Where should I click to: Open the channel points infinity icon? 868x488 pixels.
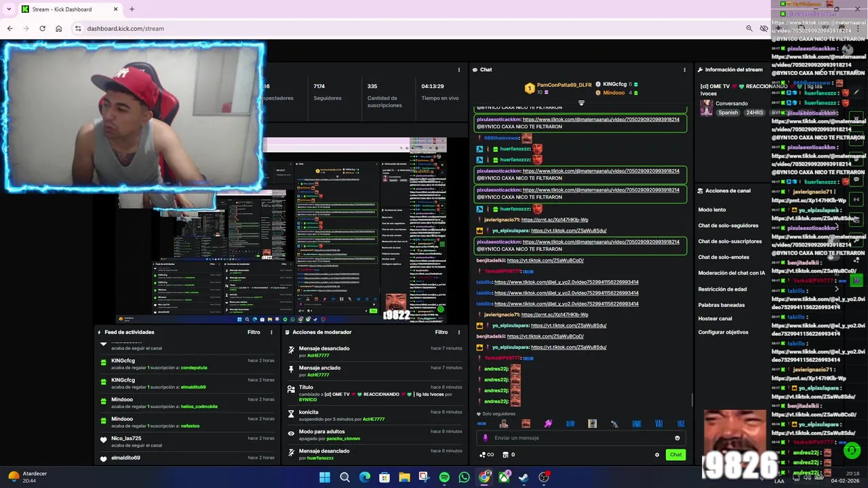486,455
